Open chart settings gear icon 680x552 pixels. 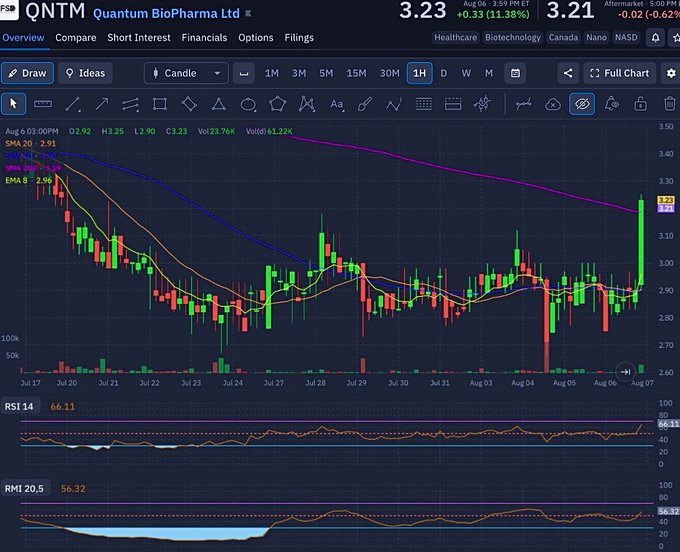[671, 73]
